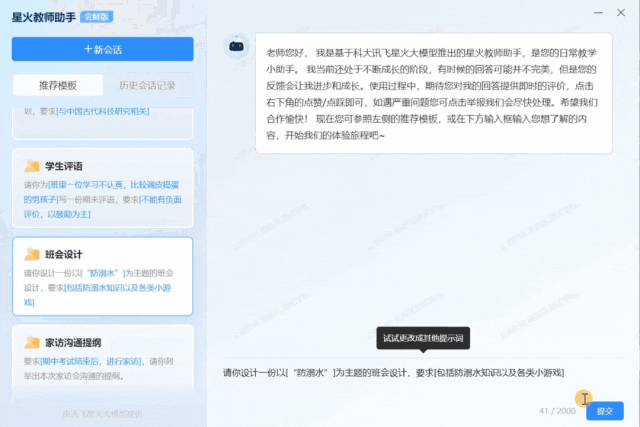Select the 学生评语 template card

click(102, 188)
